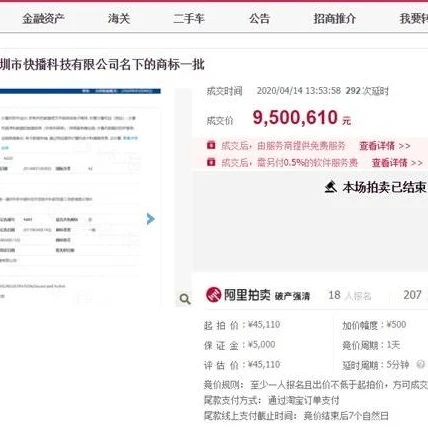Click the 破产强清 label
428x432 pixels.
[292, 296]
